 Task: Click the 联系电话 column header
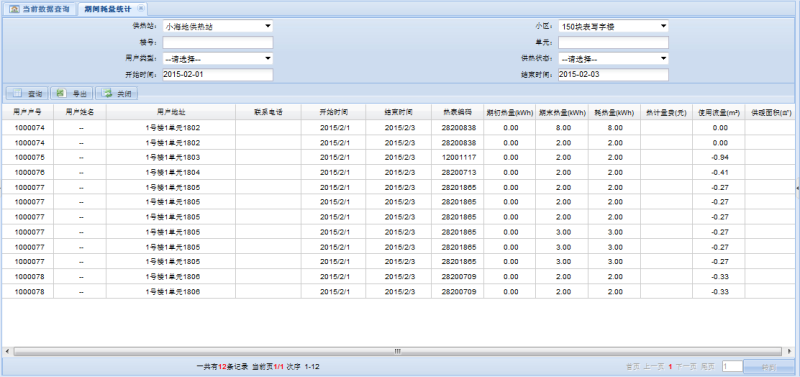click(x=268, y=112)
